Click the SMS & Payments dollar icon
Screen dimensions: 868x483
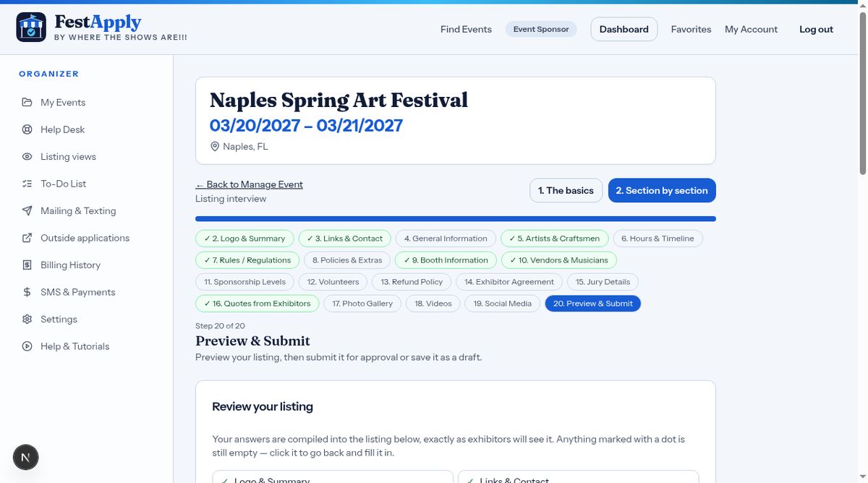point(27,292)
